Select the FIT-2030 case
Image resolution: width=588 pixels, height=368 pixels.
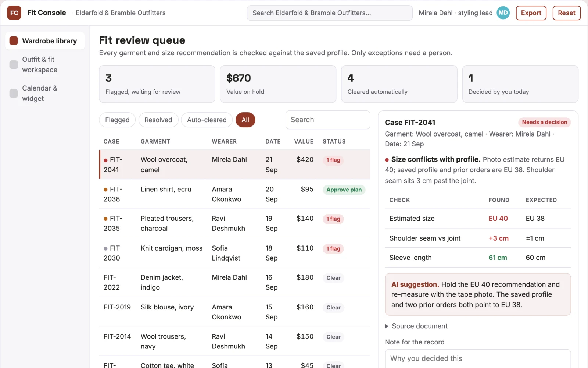[x=235, y=253]
